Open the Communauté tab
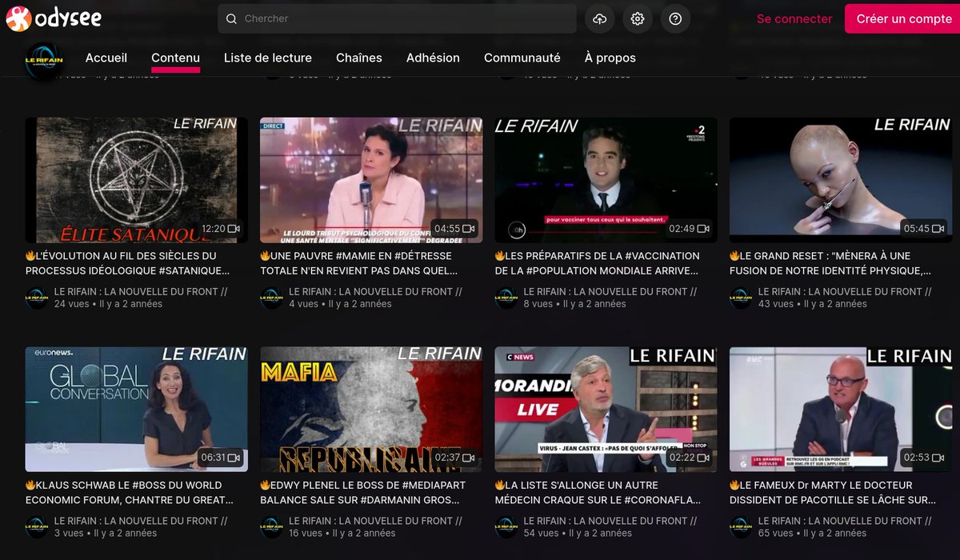 (522, 58)
